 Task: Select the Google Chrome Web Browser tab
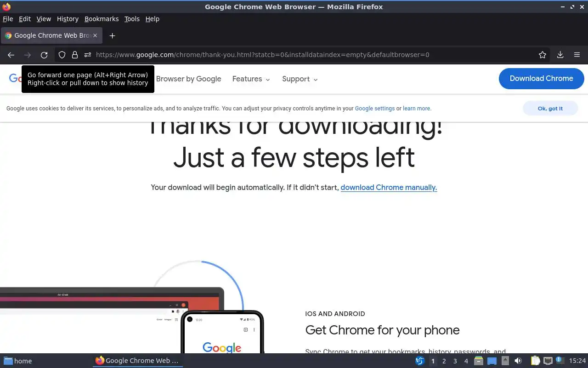click(x=51, y=35)
